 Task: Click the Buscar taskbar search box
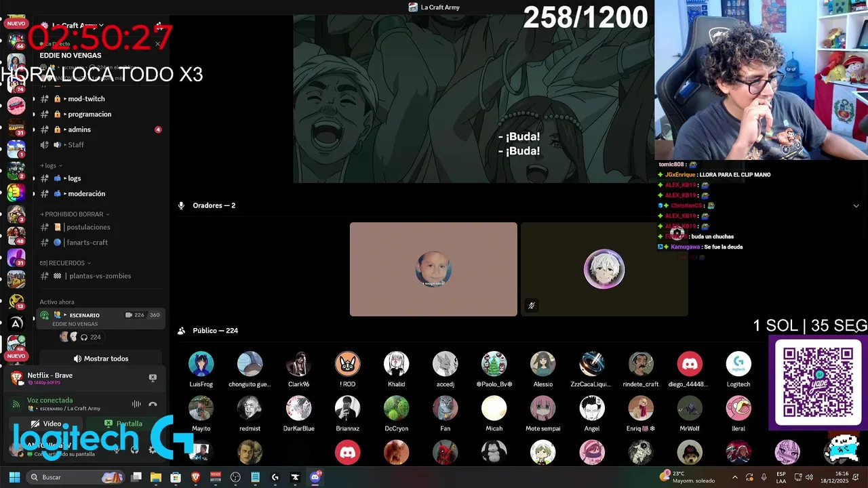tap(76, 477)
